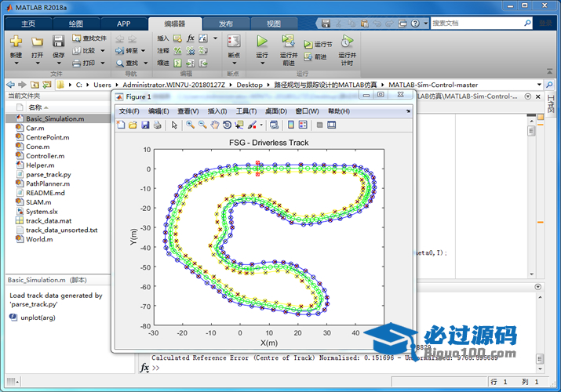This screenshot has width=561, height=392.
Task: Click the smart indent icon
Action: [177, 64]
